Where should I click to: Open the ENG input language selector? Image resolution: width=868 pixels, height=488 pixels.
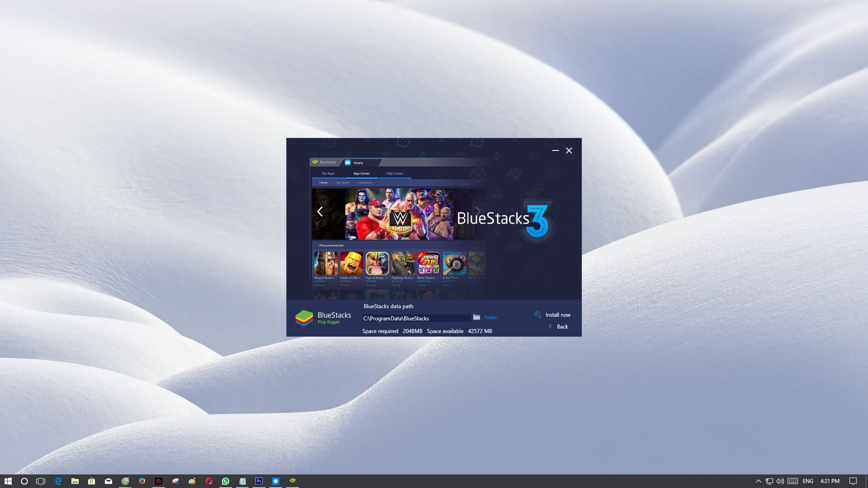pos(808,481)
